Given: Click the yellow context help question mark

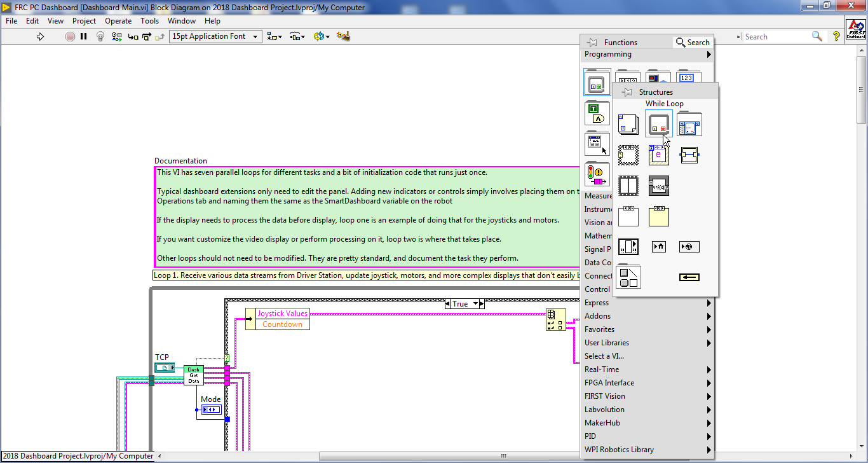Looking at the screenshot, I should [x=836, y=36].
